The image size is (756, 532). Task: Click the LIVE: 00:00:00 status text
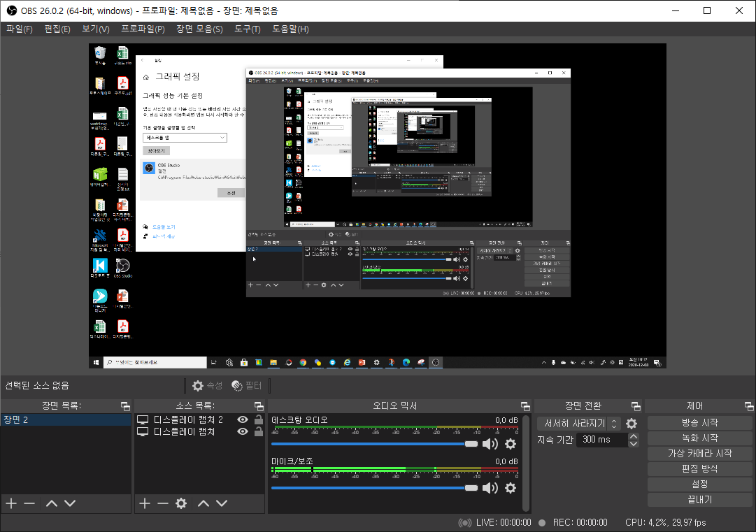tap(504, 523)
